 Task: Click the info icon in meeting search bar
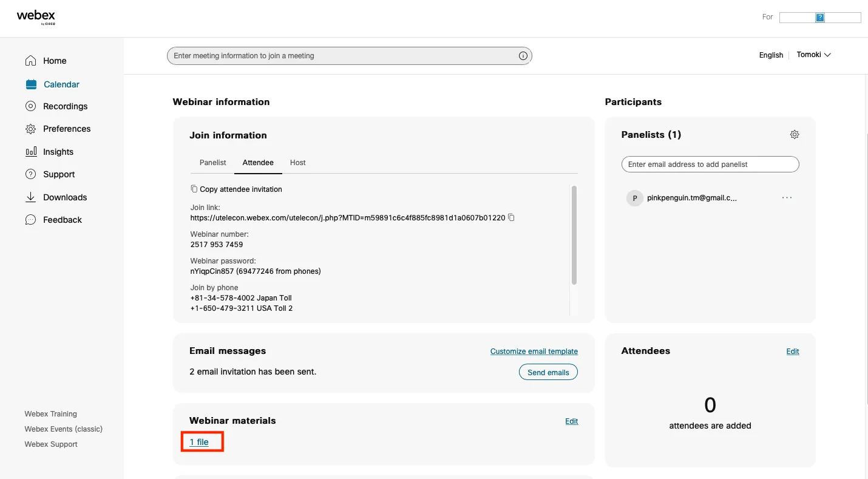click(523, 56)
